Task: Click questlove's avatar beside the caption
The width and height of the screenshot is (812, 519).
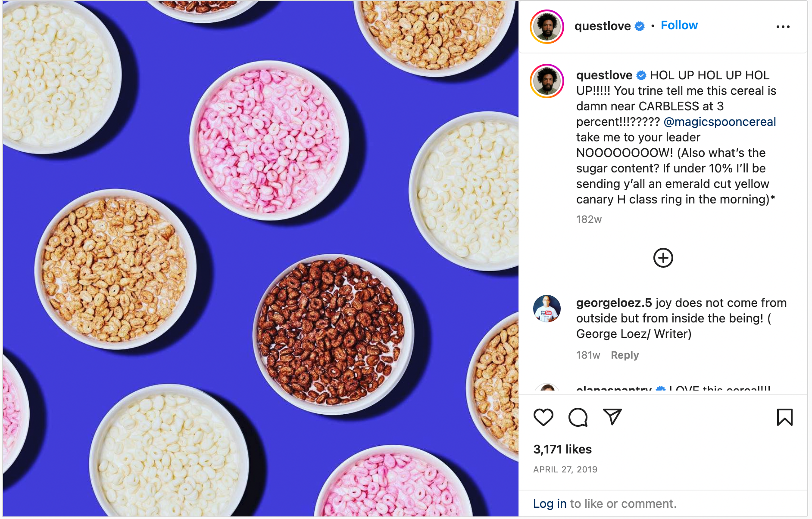Action: [547, 81]
